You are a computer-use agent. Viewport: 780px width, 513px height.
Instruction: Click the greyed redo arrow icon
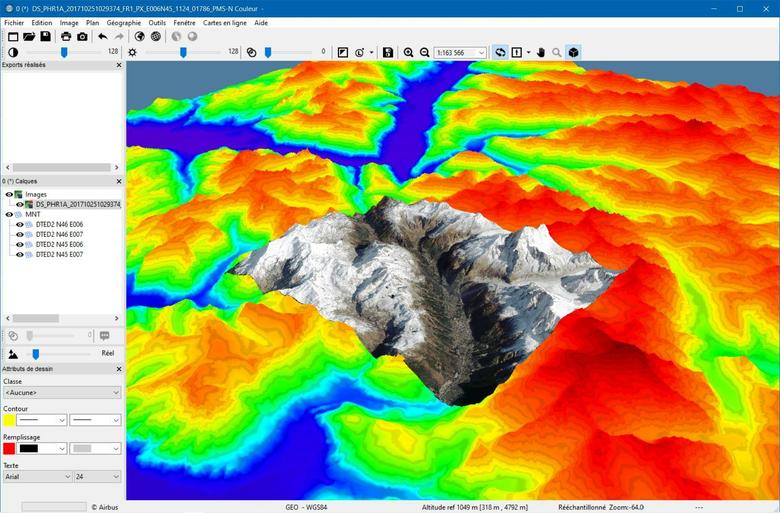click(119, 36)
